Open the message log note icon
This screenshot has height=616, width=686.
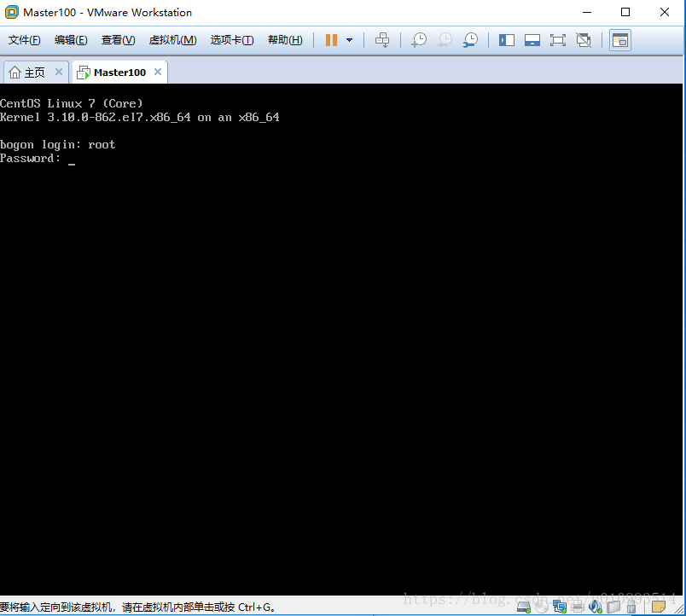659,607
